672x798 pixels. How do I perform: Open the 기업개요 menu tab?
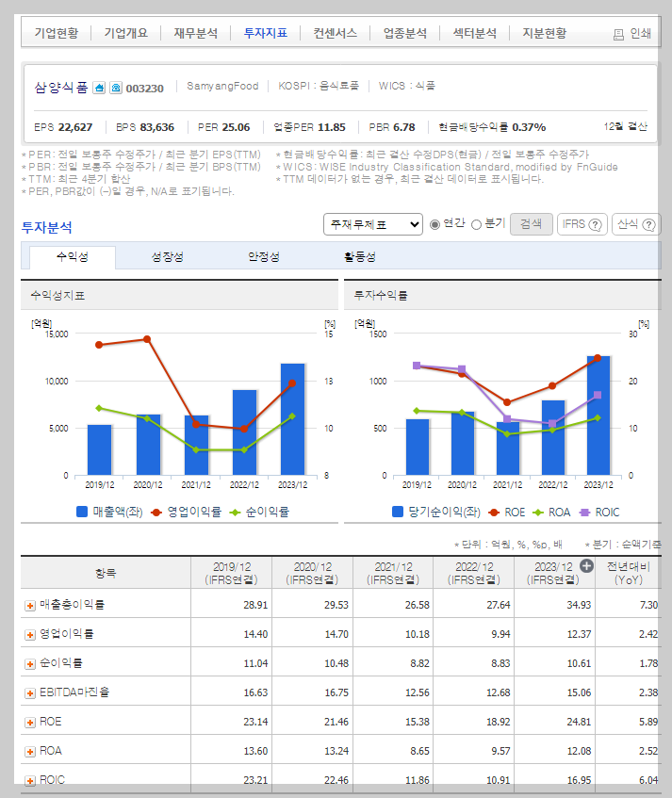(125, 33)
